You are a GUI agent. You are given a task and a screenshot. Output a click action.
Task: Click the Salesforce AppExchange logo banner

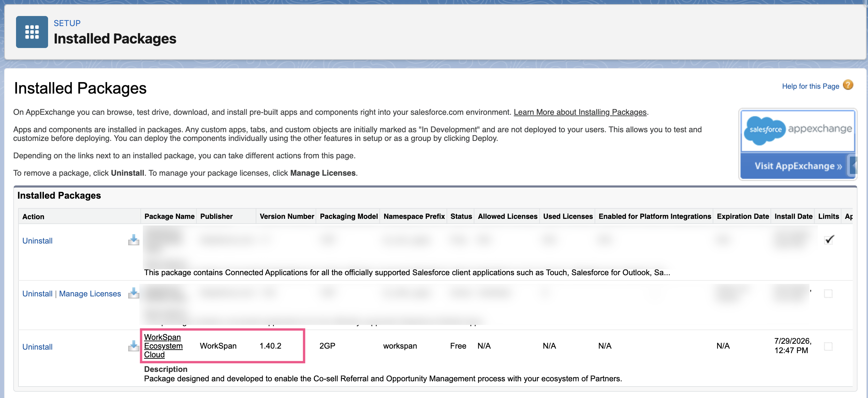798,131
